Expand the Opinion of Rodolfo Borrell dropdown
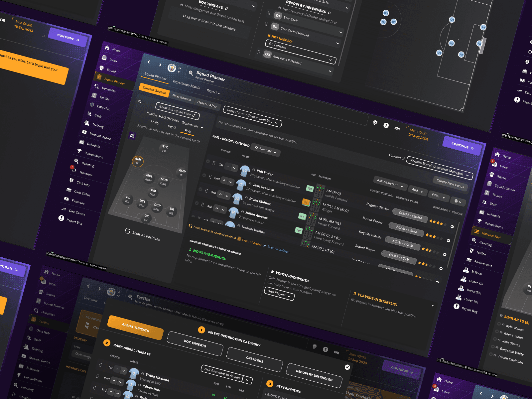The image size is (532, 399). tap(440, 168)
